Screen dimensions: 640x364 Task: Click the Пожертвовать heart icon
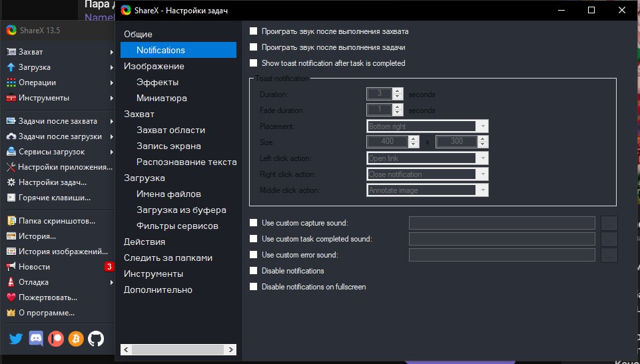coord(11,297)
